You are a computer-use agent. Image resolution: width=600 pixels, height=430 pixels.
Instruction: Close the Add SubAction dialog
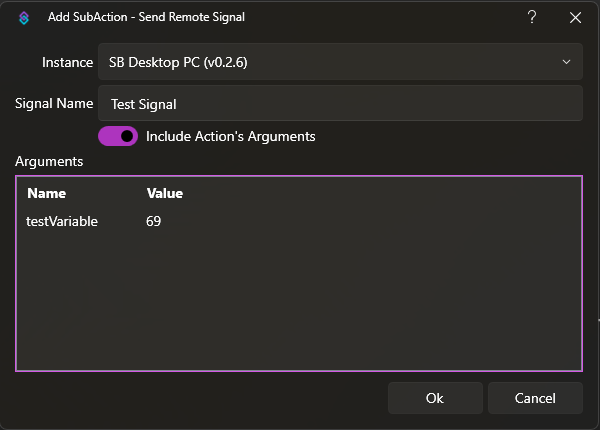tap(575, 17)
